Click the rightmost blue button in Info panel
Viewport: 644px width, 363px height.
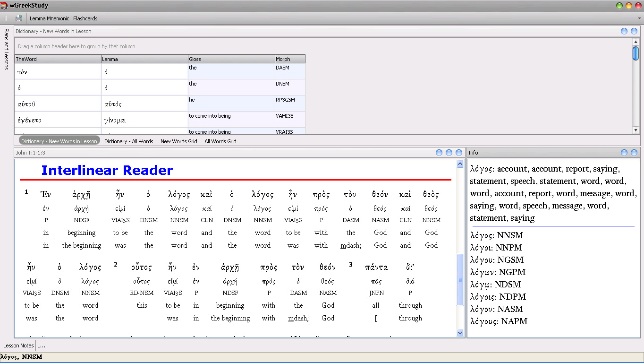pos(634,153)
